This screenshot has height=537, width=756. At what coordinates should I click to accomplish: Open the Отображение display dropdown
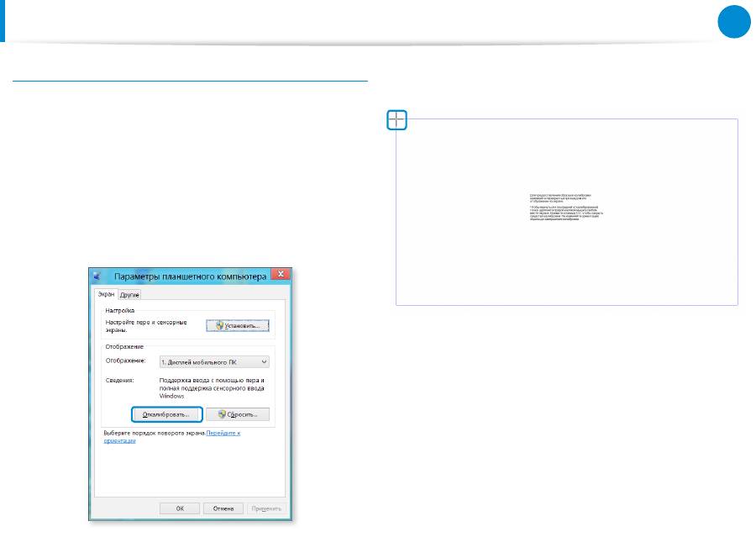click(x=213, y=361)
